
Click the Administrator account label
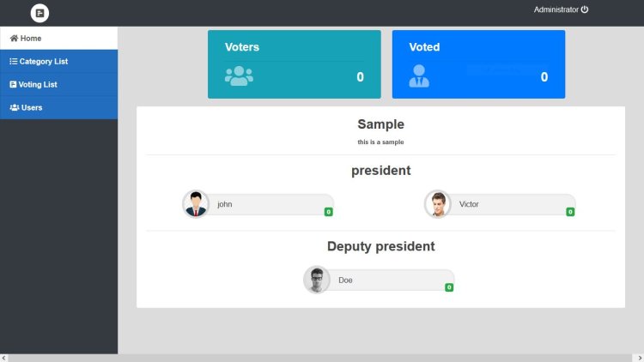[x=556, y=9]
